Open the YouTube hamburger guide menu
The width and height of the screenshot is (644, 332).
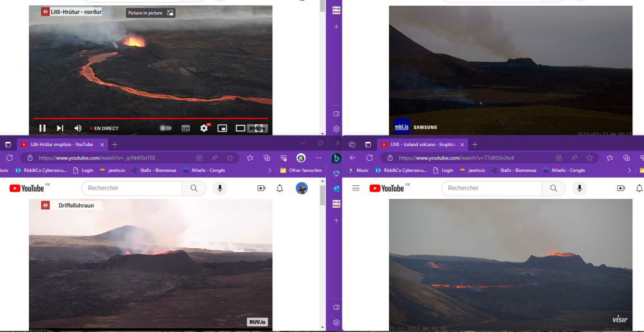[x=355, y=188]
